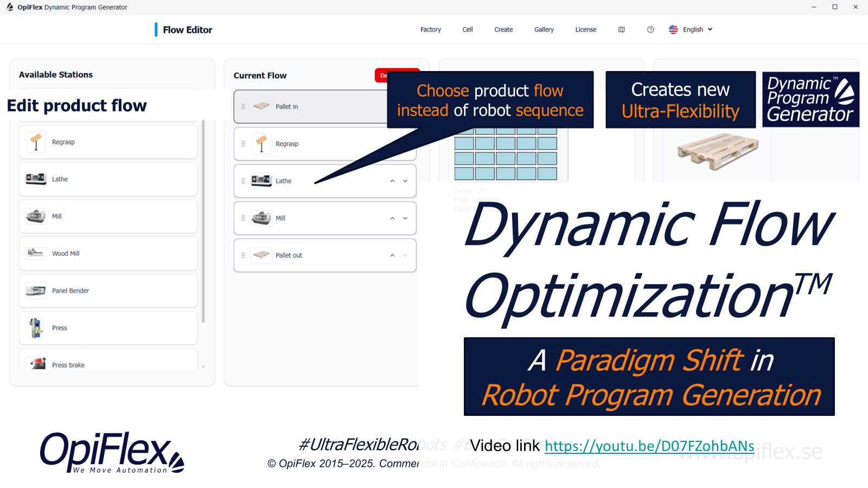Select Wood Mill station icon
The width and height of the screenshot is (868, 488).
pos(36,253)
